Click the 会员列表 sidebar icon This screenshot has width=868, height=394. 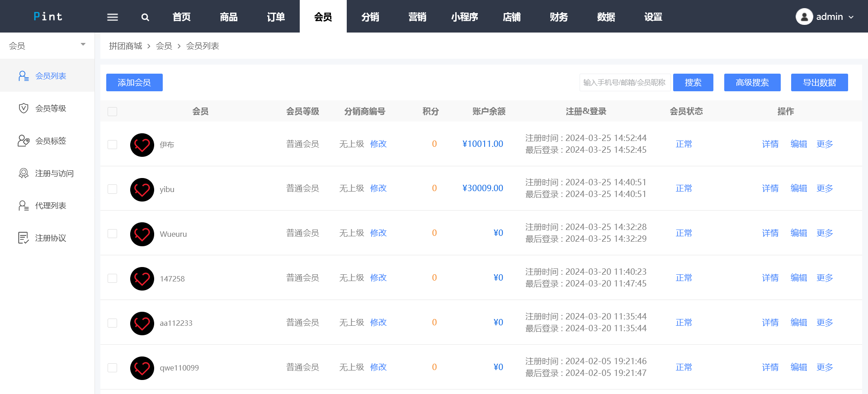click(24, 76)
